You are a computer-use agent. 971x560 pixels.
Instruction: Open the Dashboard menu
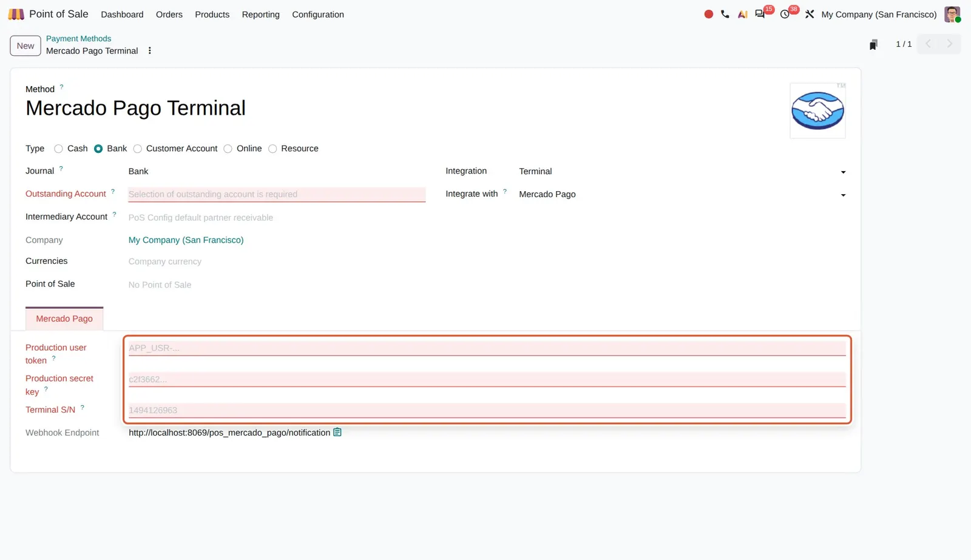click(x=122, y=15)
